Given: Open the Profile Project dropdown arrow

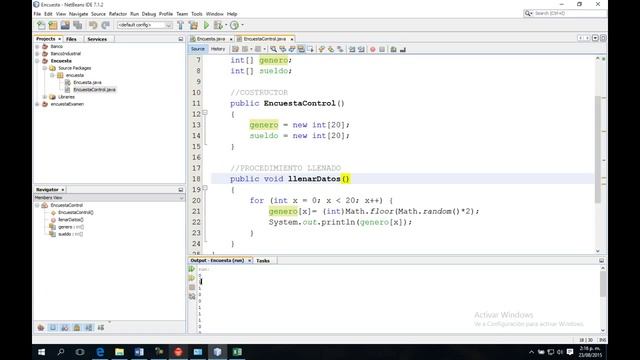Looking at the screenshot, I should point(242,25).
